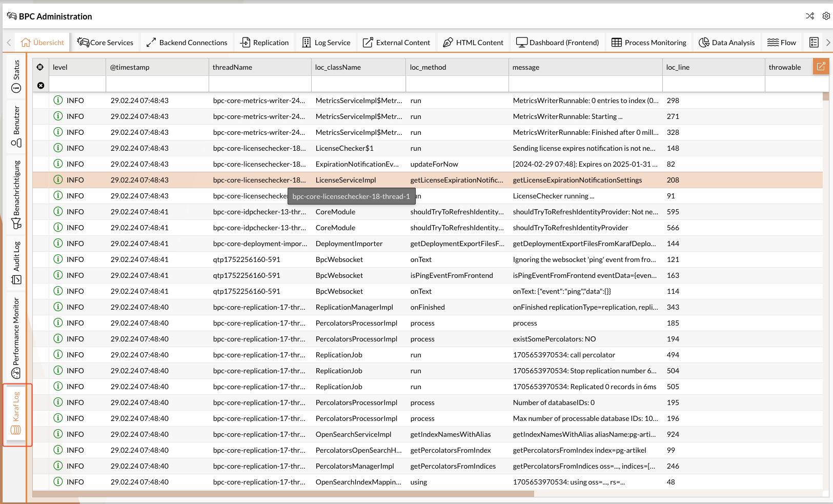
Task: Click the shuffle icon in the header
Action: [x=810, y=16]
